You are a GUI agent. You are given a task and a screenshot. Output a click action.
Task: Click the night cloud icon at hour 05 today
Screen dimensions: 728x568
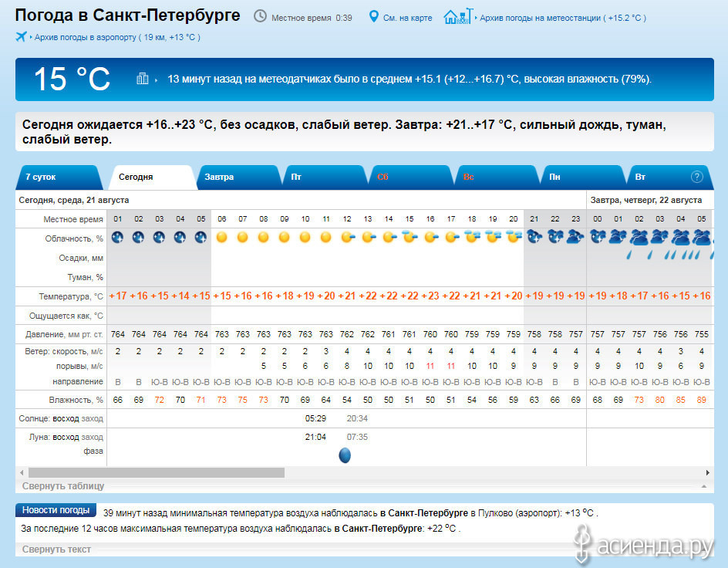pos(201,238)
